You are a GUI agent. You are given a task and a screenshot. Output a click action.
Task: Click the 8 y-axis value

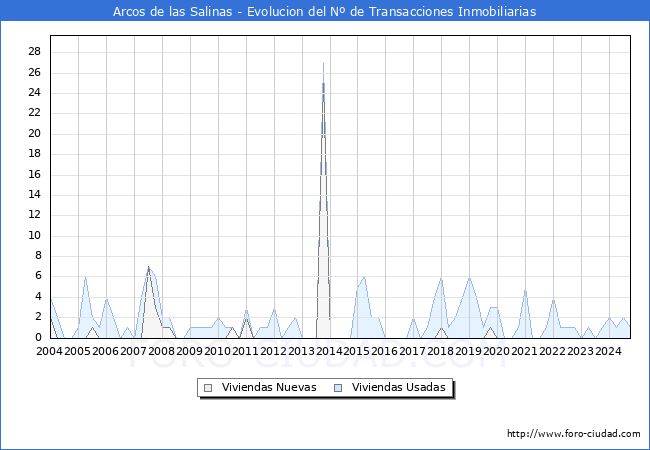(x=39, y=256)
